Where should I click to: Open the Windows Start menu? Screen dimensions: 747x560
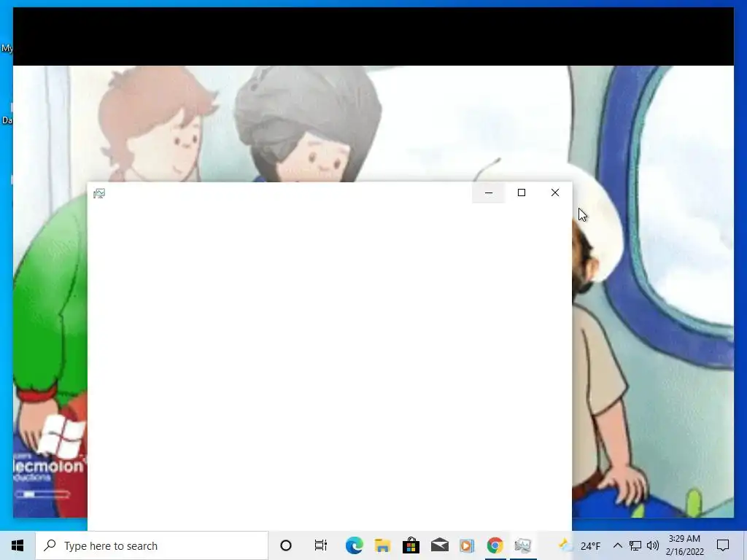click(x=18, y=545)
